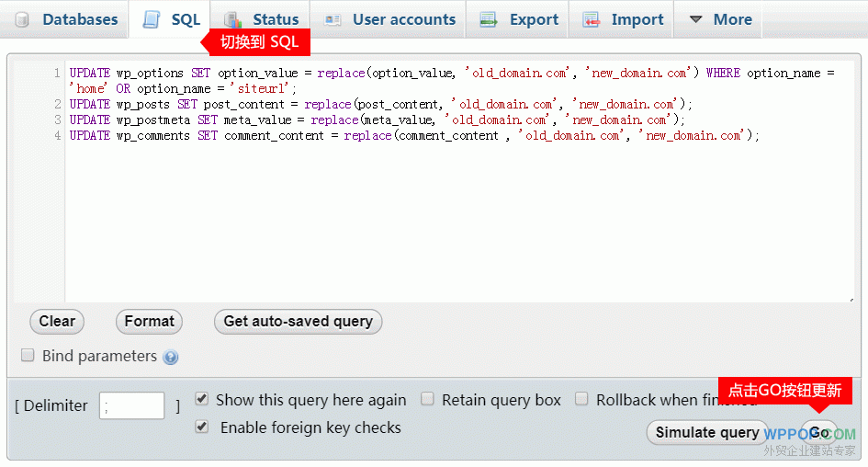Toggle Retain query box checkbox

pyautogui.click(x=428, y=399)
